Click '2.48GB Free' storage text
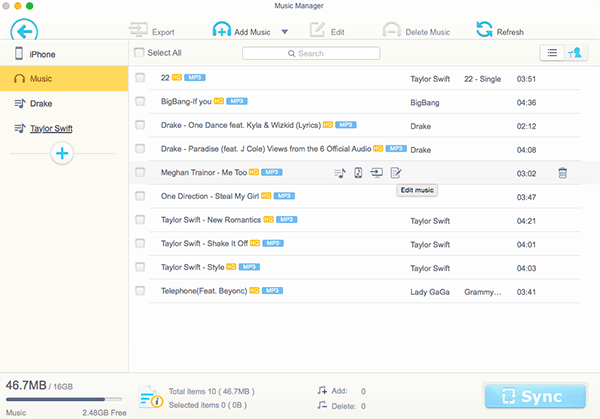The height and width of the screenshot is (419, 600). click(x=104, y=413)
